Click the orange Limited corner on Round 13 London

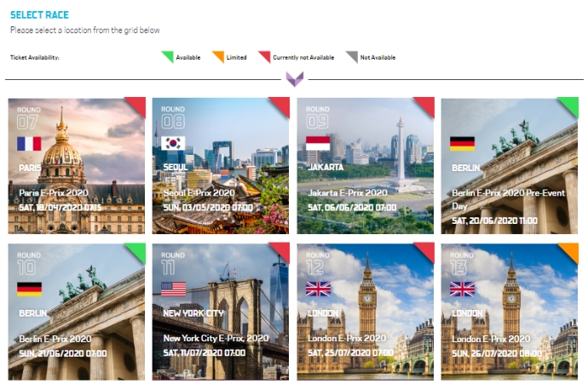pos(570,252)
